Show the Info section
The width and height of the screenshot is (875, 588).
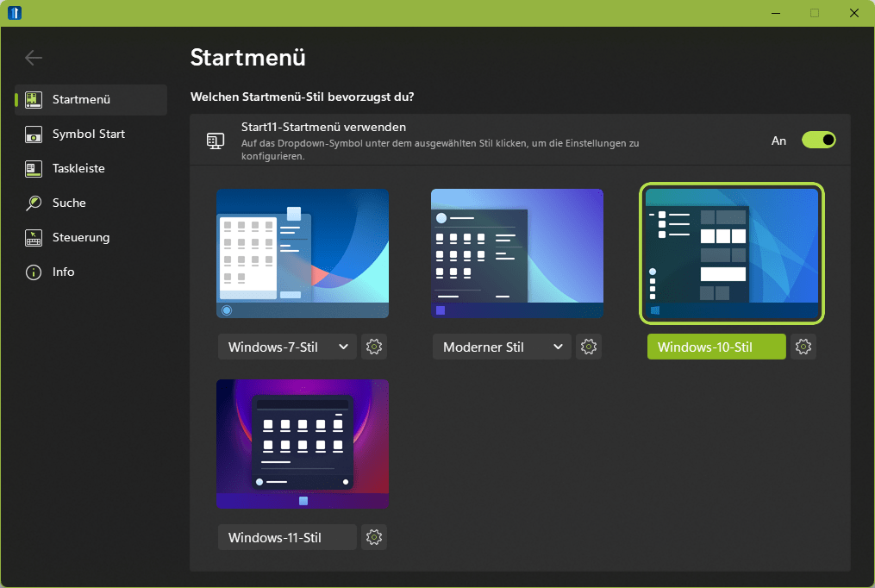[91, 272]
